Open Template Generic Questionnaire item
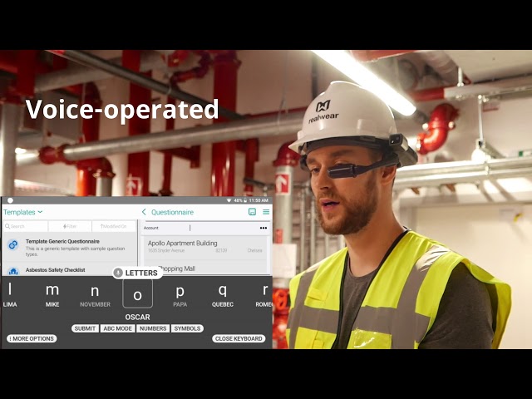532x399 pixels. point(70,248)
